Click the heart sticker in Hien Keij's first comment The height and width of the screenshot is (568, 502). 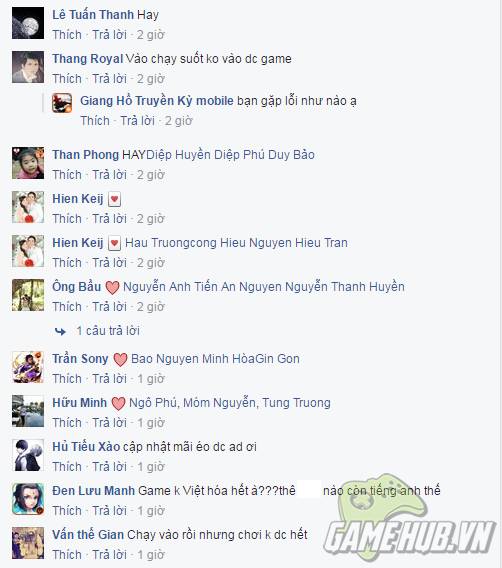114,199
